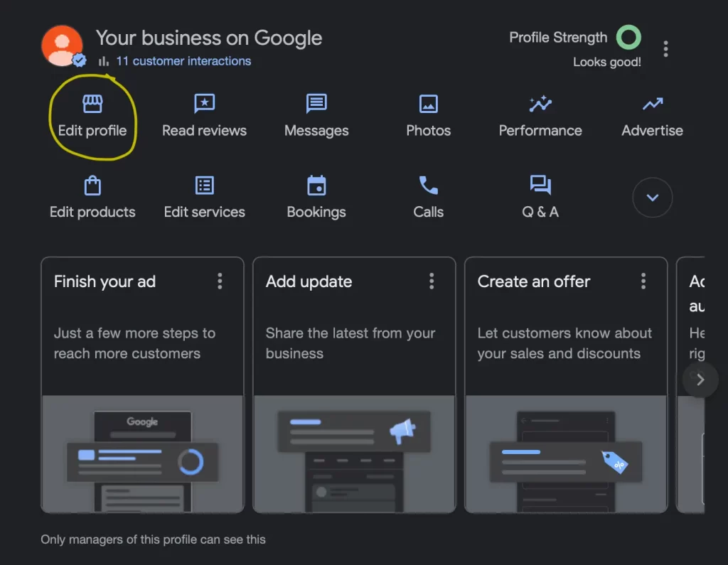
Task: Click the business profile avatar picture
Action: coord(63,46)
